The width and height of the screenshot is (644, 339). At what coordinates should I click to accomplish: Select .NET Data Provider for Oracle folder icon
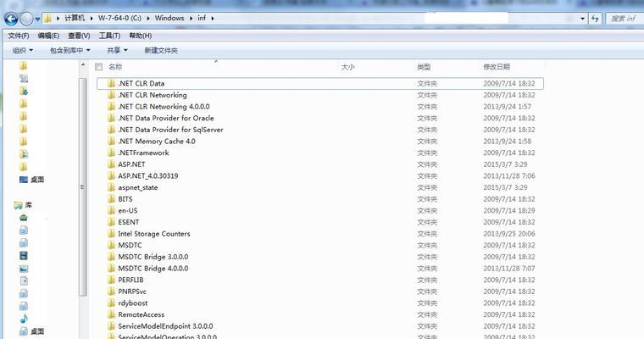click(x=111, y=118)
